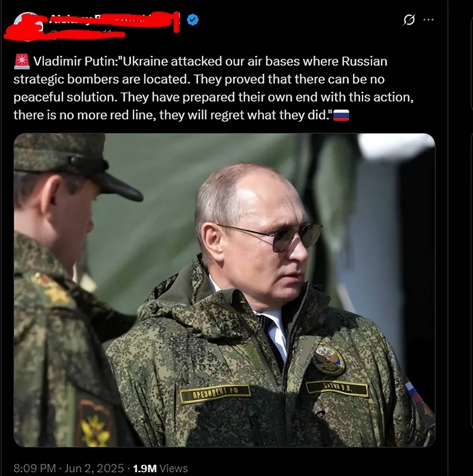473x476 pixels.
Task: Open Grok slashed-circle icon on post
Action: [x=409, y=20]
